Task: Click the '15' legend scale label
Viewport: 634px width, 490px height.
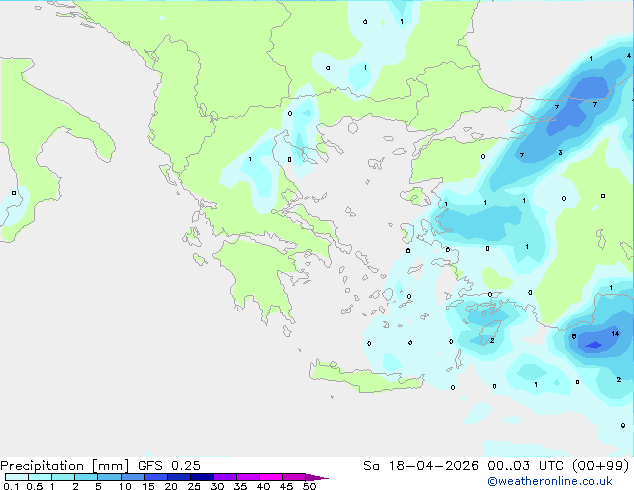Action: (x=148, y=486)
